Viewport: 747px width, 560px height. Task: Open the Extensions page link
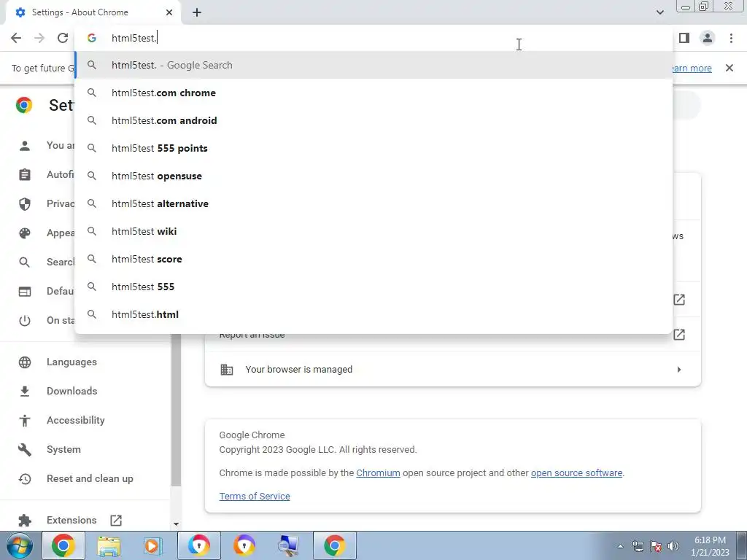coord(71,520)
